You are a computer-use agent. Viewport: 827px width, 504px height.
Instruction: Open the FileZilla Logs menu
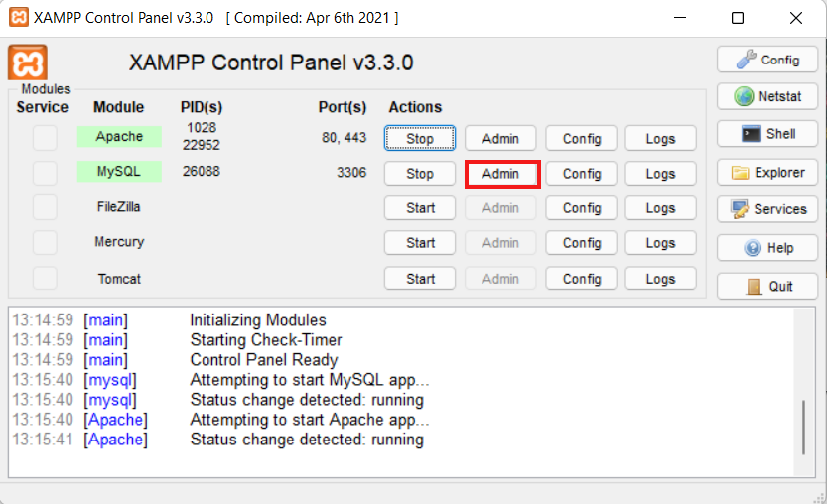660,208
